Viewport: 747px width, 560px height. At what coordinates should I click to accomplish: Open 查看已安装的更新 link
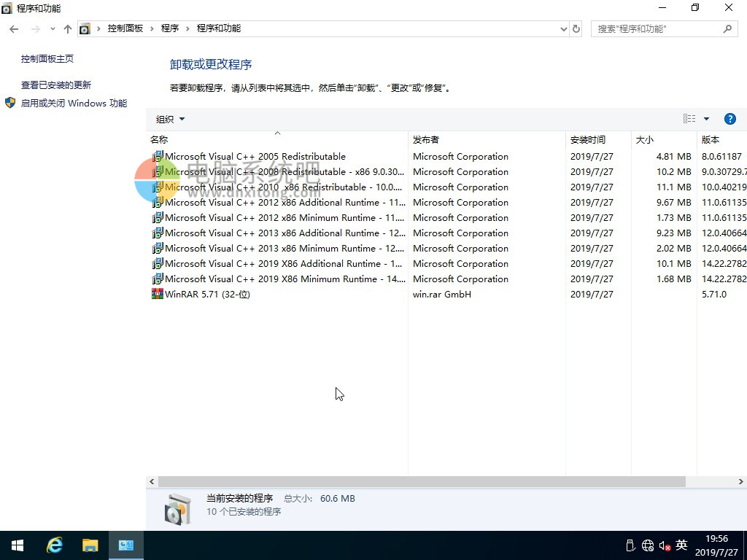(55, 85)
